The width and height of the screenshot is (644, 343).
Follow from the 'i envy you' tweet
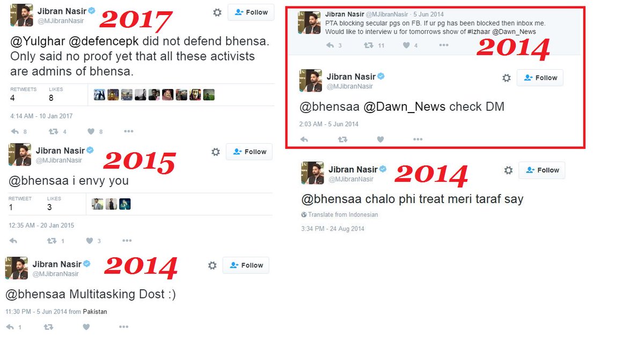click(x=250, y=152)
